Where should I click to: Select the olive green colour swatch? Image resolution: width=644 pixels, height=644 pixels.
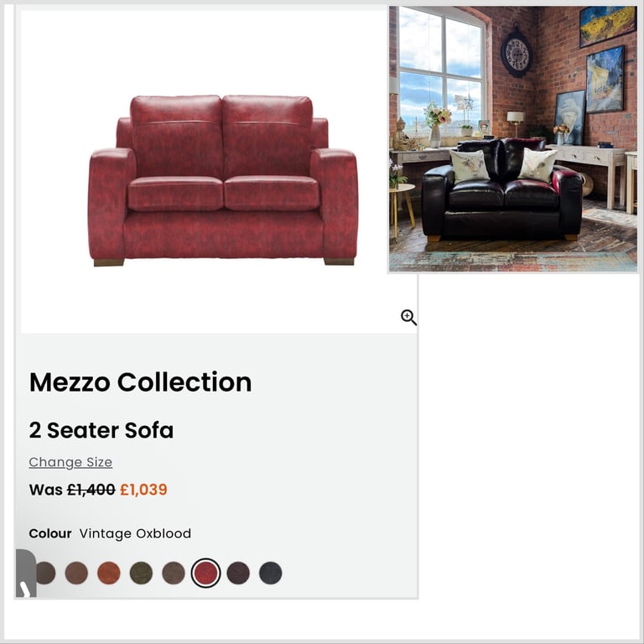click(141, 573)
